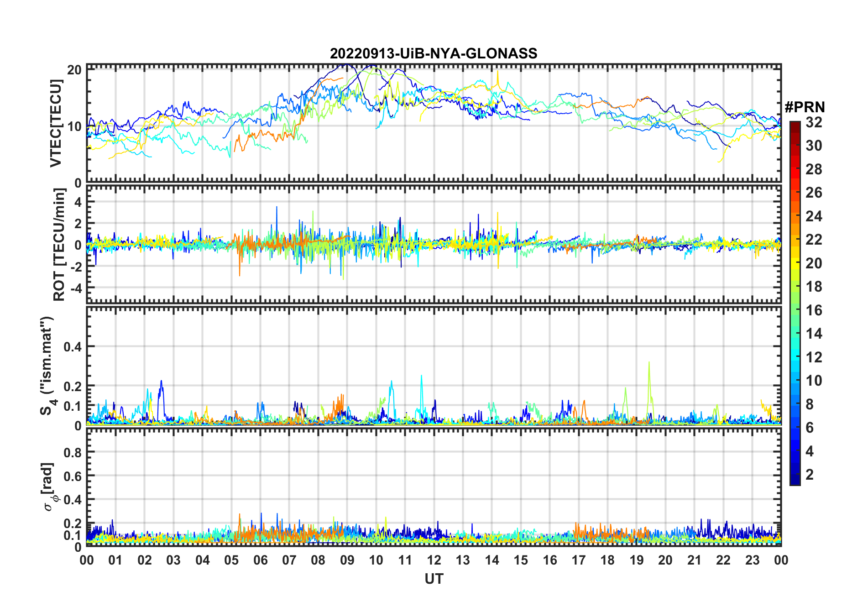This screenshot has height=607, width=868.
Task: Click colorbar tick label 8
Action: coord(810,404)
